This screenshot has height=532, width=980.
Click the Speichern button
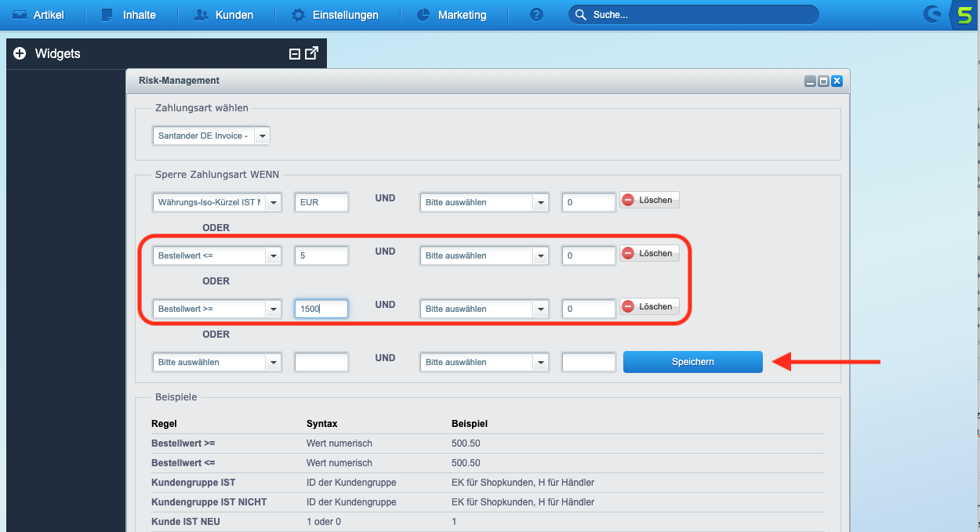[693, 362]
